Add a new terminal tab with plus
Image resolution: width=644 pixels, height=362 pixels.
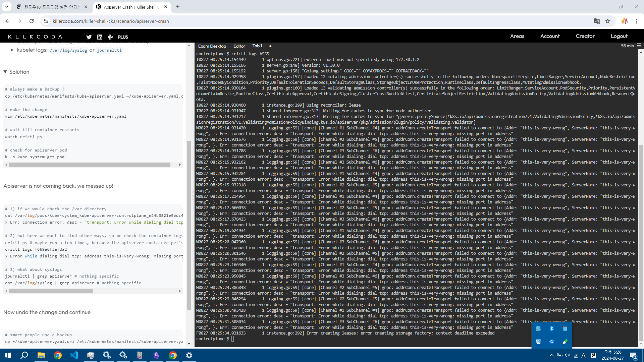pyautogui.click(x=270, y=46)
